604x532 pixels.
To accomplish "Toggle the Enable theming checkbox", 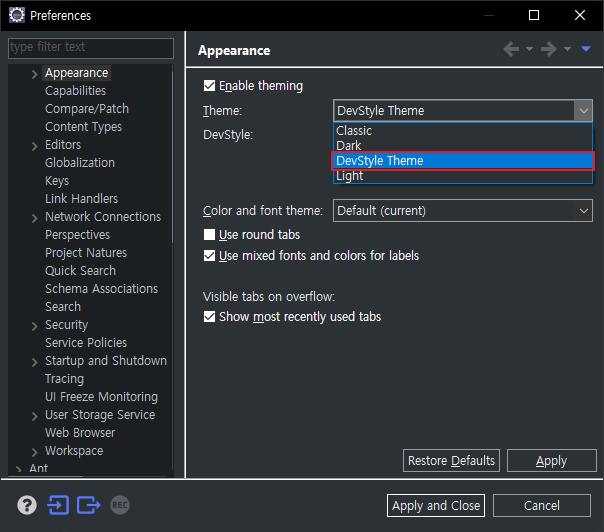I will (x=209, y=86).
